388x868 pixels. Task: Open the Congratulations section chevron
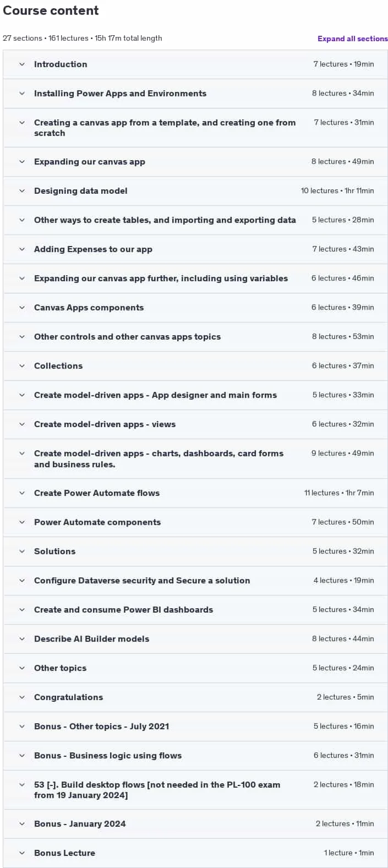pyautogui.click(x=22, y=697)
